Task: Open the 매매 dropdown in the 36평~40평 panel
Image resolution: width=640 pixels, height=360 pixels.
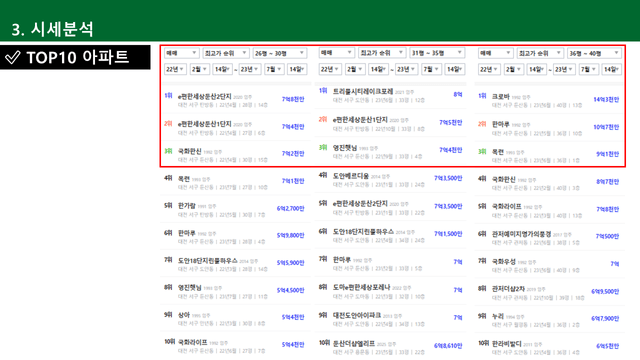Action: click(496, 53)
